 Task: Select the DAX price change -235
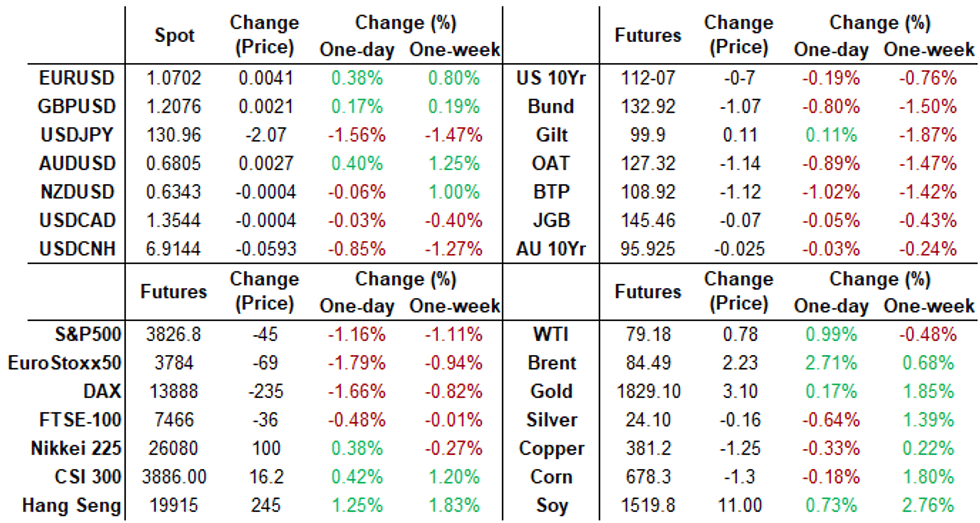point(265,392)
